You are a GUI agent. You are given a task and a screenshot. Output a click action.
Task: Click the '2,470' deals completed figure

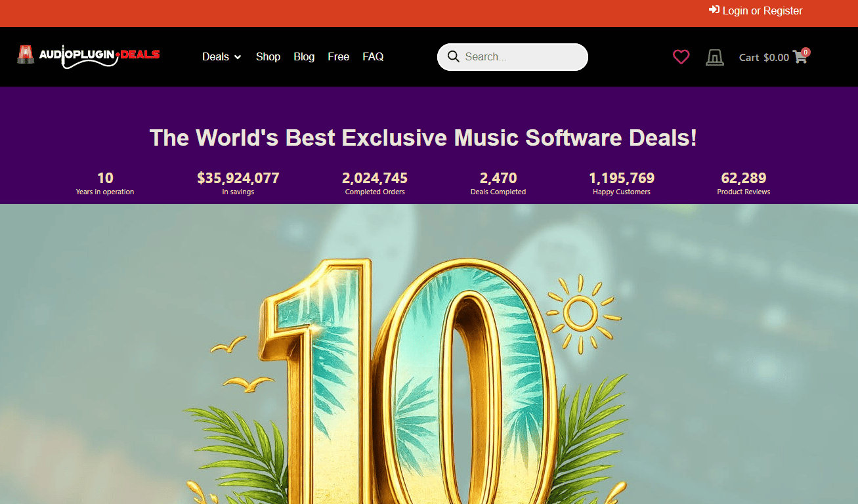(498, 178)
